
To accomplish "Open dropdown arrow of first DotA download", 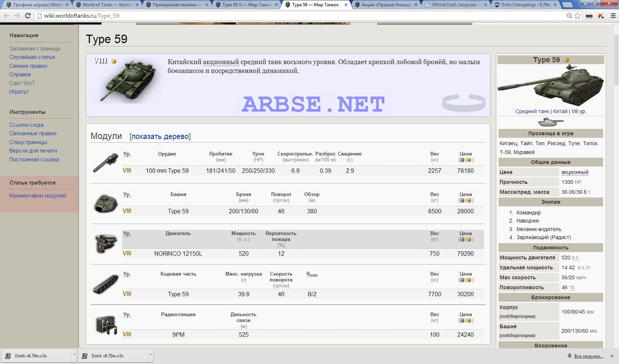I will (74, 356).
